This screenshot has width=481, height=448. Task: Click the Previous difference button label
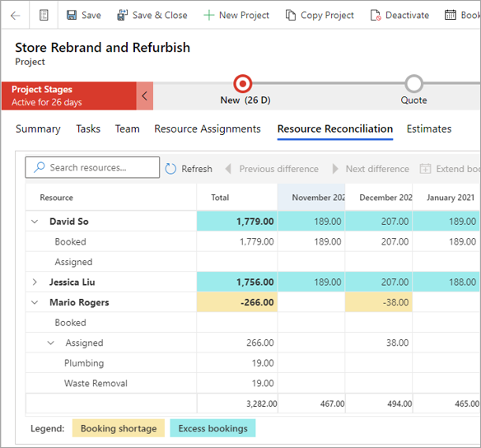click(279, 169)
